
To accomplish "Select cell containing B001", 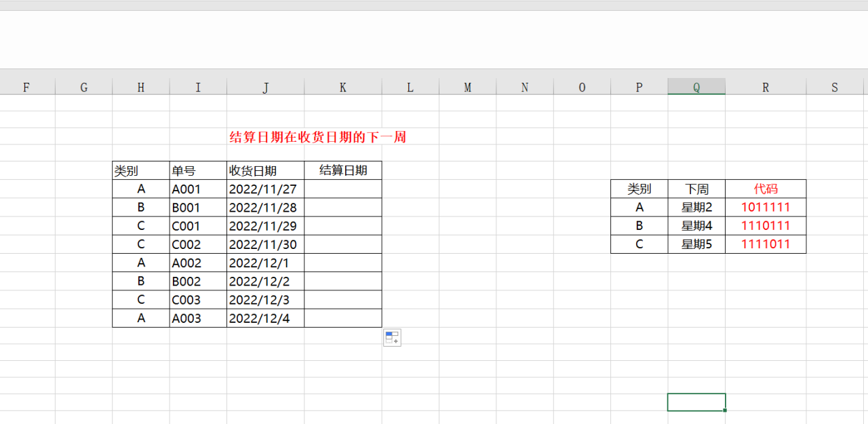I will coord(198,208).
